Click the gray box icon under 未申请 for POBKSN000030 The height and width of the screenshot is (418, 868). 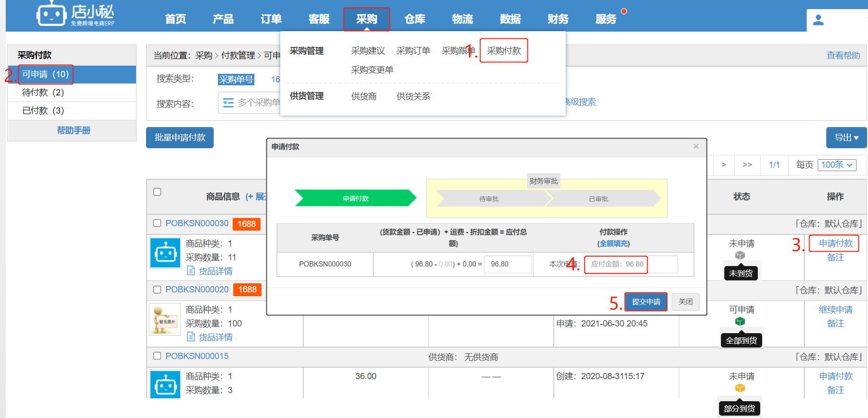(740, 255)
